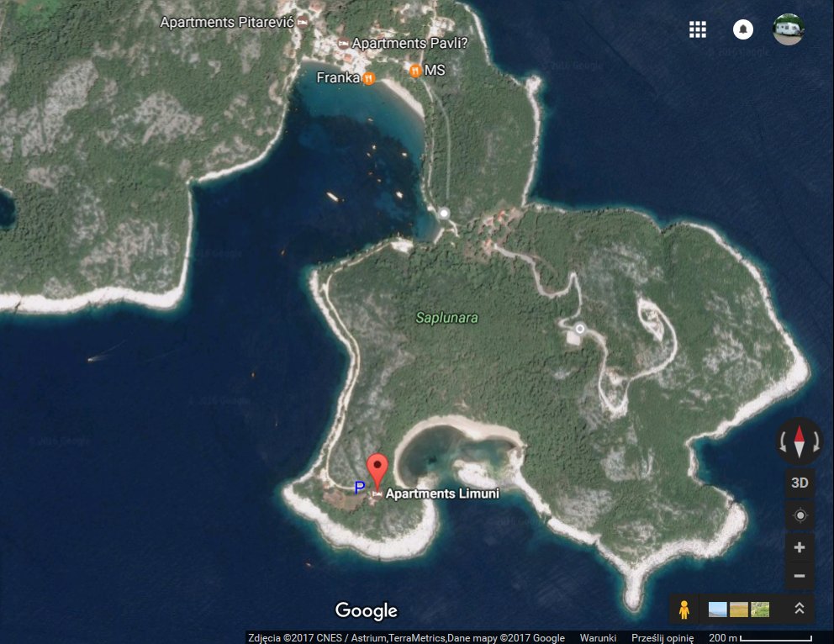Open the notifications bell
Screen dimensions: 834x644
click(x=742, y=29)
